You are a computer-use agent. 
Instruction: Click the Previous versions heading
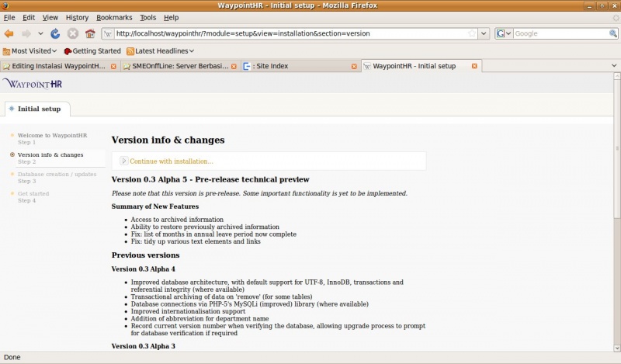[146, 255]
